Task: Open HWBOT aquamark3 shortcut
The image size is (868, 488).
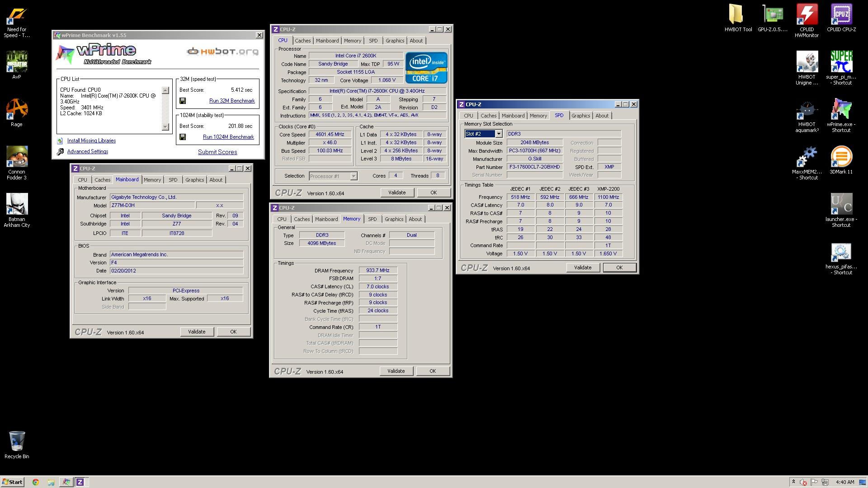Action: coord(807,116)
